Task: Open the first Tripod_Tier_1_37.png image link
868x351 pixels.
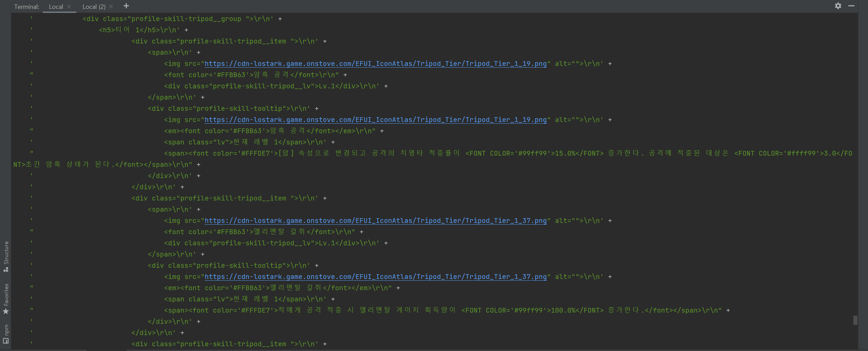Action: (375, 221)
